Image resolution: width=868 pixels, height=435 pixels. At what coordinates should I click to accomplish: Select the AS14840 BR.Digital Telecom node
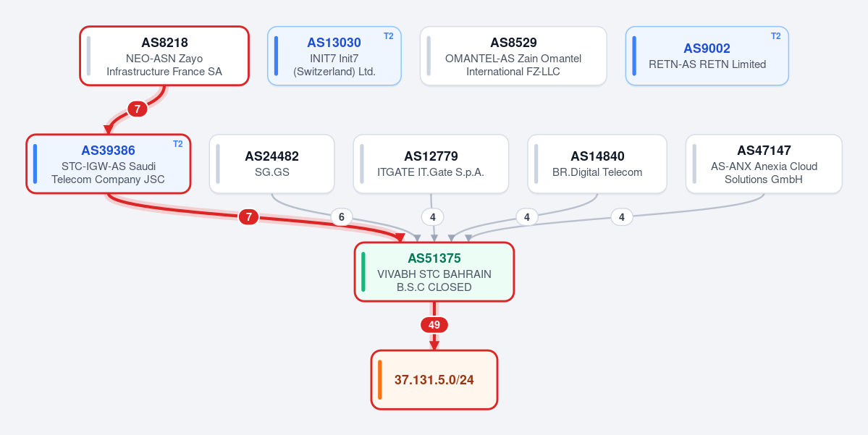pos(597,164)
